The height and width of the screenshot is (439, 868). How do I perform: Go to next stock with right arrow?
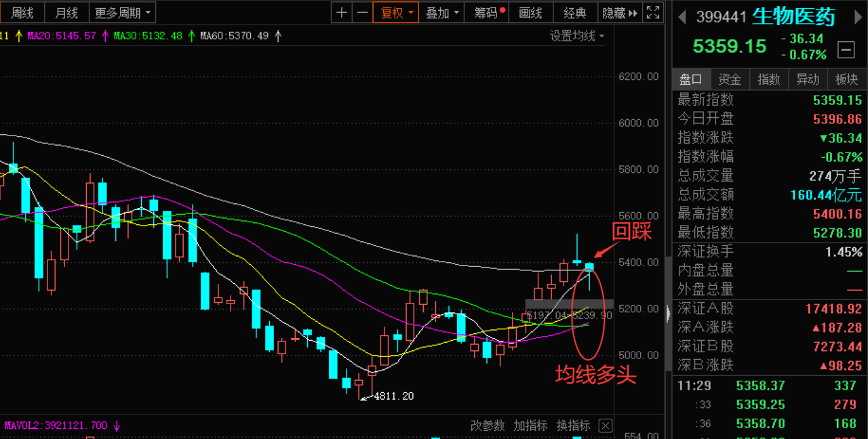pyautogui.click(x=858, y=17)
